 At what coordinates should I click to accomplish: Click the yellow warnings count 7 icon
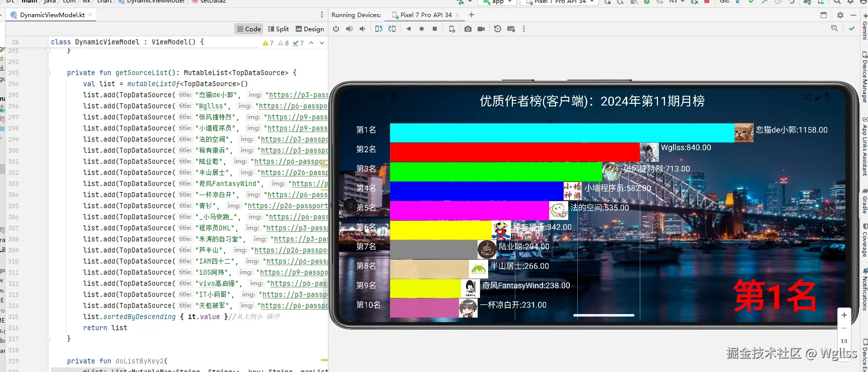click(x=268, y=43)
